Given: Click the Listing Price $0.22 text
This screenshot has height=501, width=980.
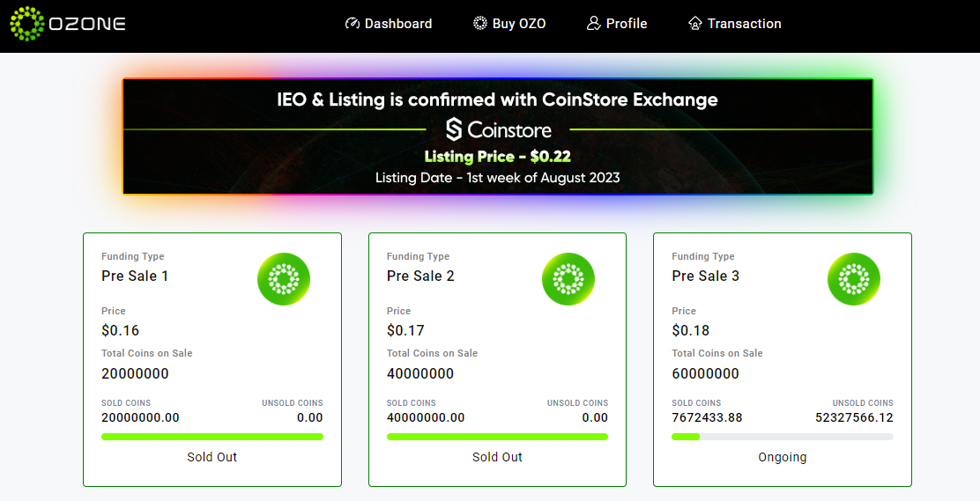Looking at the screenshot, I should 498,156.
